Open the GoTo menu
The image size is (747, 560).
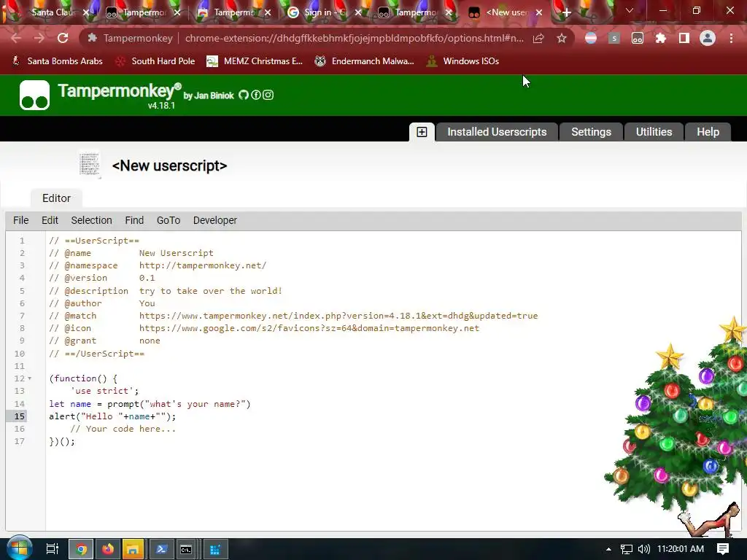coord(169,220)
